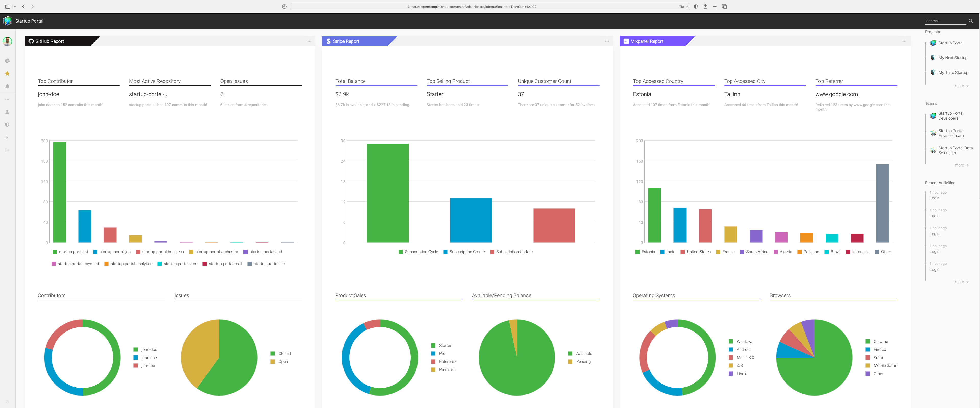Screen dimensions: 980x408
Task: Toggle startup-portal-job legend swatch
Action: pos(95,252)
